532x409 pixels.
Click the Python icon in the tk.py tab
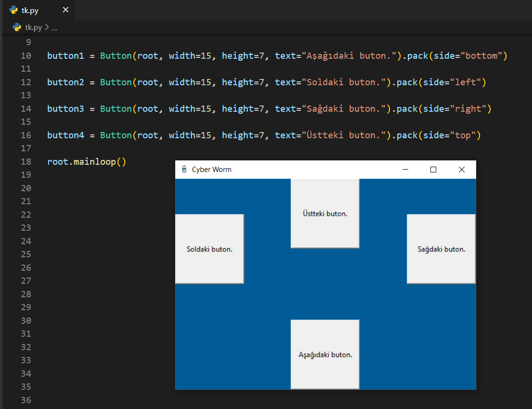[13, 10]
